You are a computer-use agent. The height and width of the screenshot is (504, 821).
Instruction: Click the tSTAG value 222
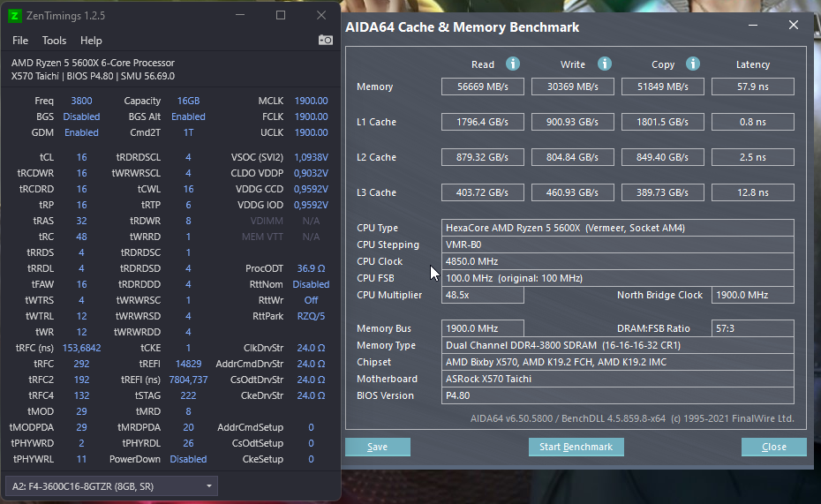(188, 395)
